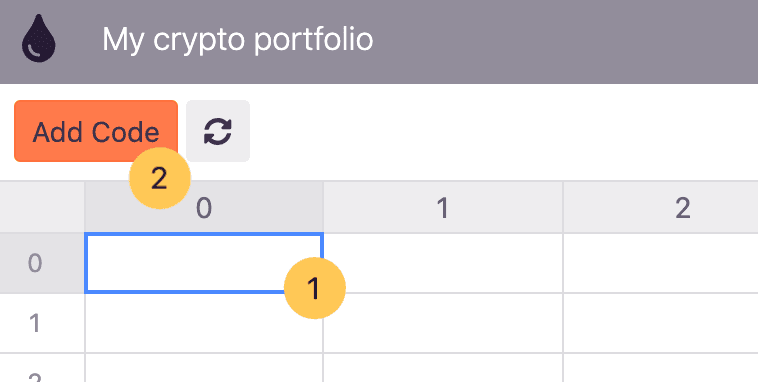
Task: Click the blank corner cell above row headers
Action: pos(42,207)
